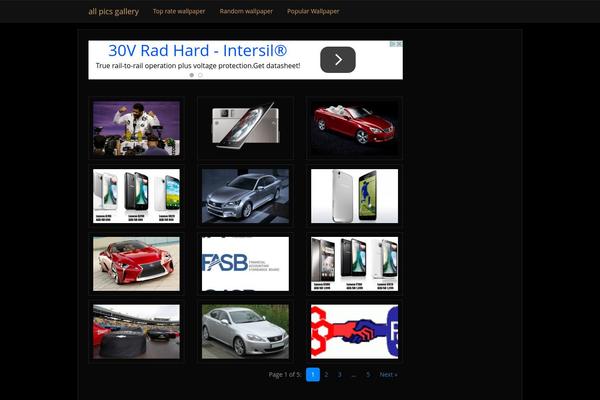Screen dimensions: 600x400
Task: Open the thumbnail of man flexing at press conference
Action: click(x=136, y=128)
